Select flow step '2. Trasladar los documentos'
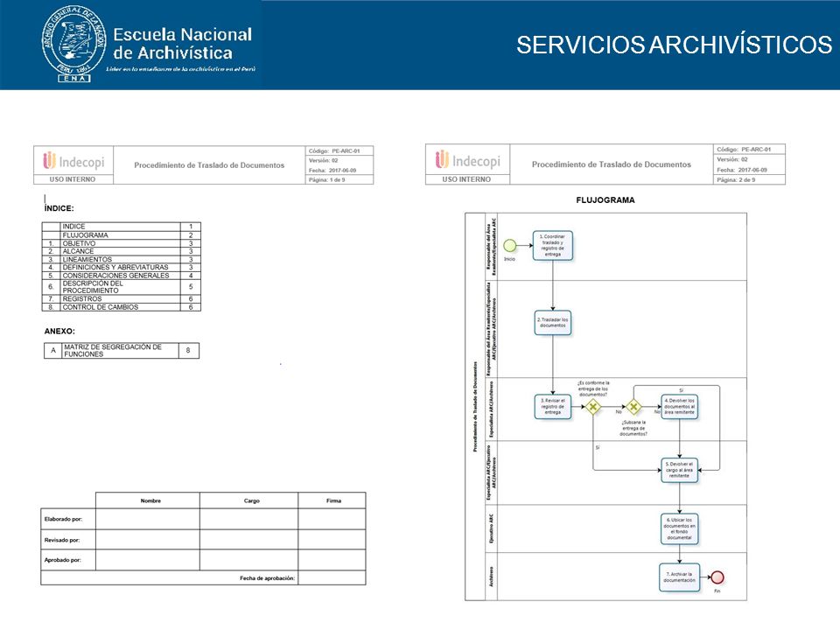 552,323
